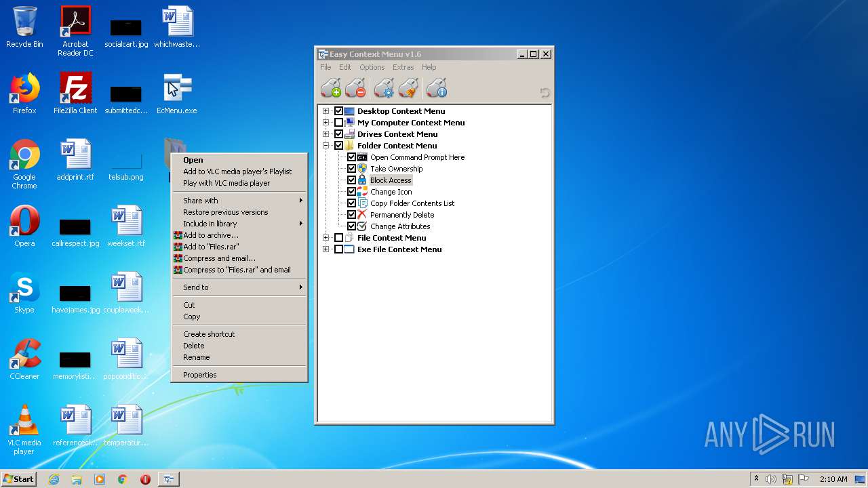The image size is (868, 488).
Task: Collapse the Folder Context Menu node
Action: pyautogui.click(x=326, y=146)
